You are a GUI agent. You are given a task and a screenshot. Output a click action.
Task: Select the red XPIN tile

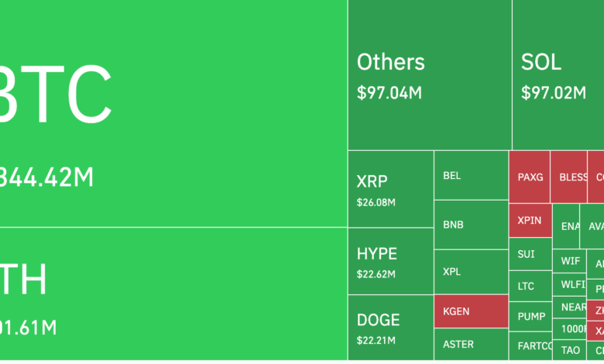pos(530,221)
